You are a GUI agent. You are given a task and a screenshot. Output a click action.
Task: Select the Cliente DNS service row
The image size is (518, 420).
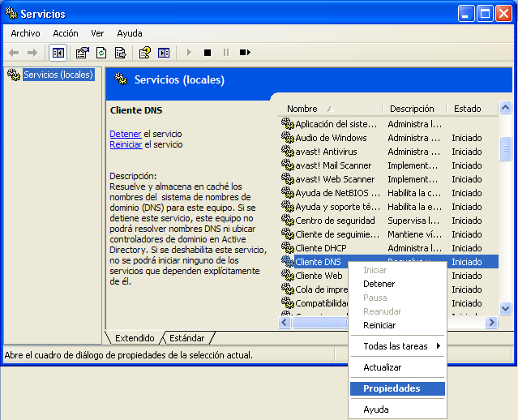[x=389, y=261]
